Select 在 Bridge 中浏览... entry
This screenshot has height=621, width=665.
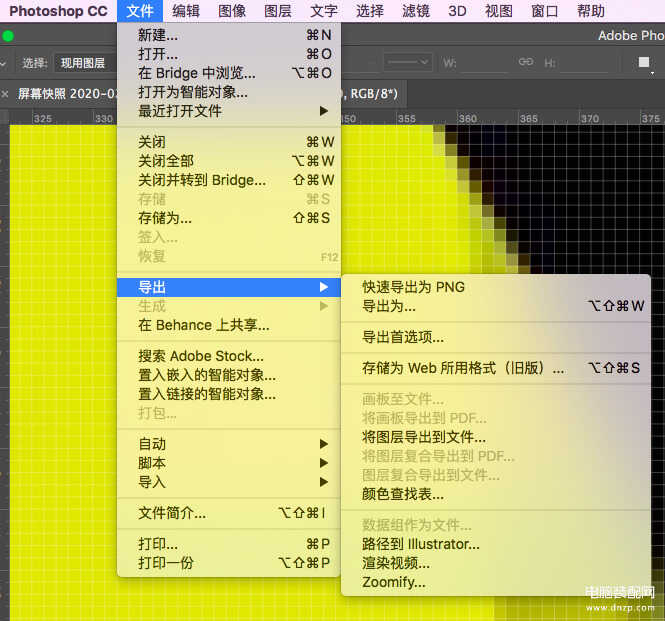point(229,73)
